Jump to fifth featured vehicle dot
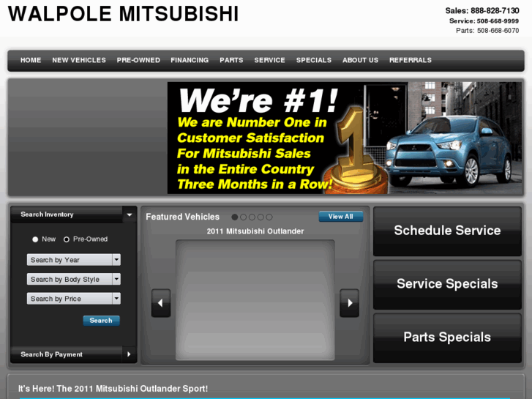Viewport: 532px width, 399px height. pyautogui.click(x=269, y=217)
